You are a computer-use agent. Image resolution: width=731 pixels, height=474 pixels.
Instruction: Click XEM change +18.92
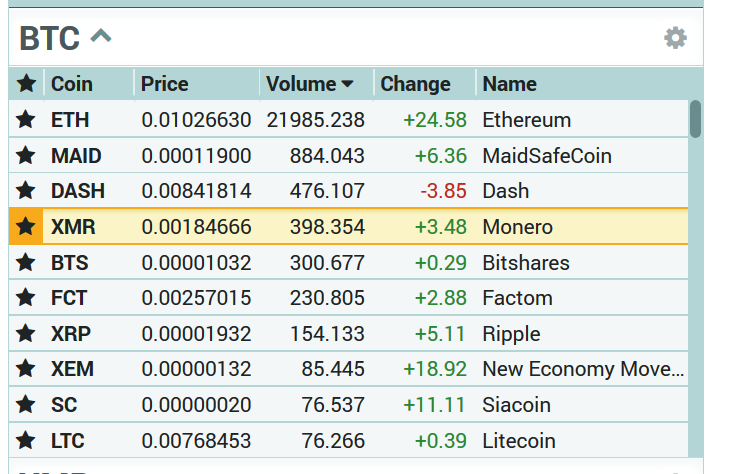coord(435,369)
